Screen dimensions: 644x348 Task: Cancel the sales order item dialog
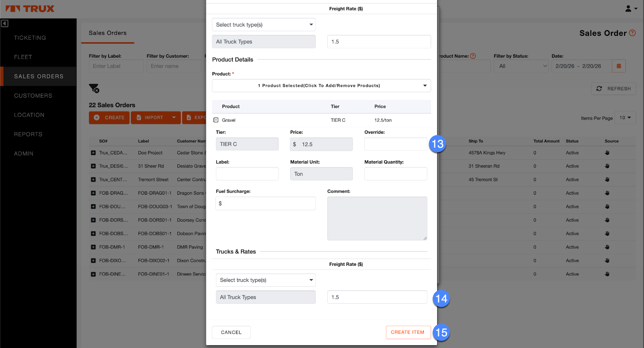tap(231, 332)
